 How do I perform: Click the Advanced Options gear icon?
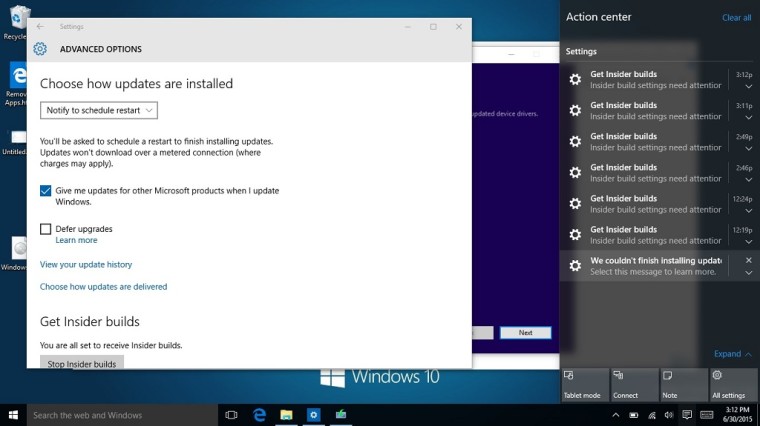click(x=40, y=49)
